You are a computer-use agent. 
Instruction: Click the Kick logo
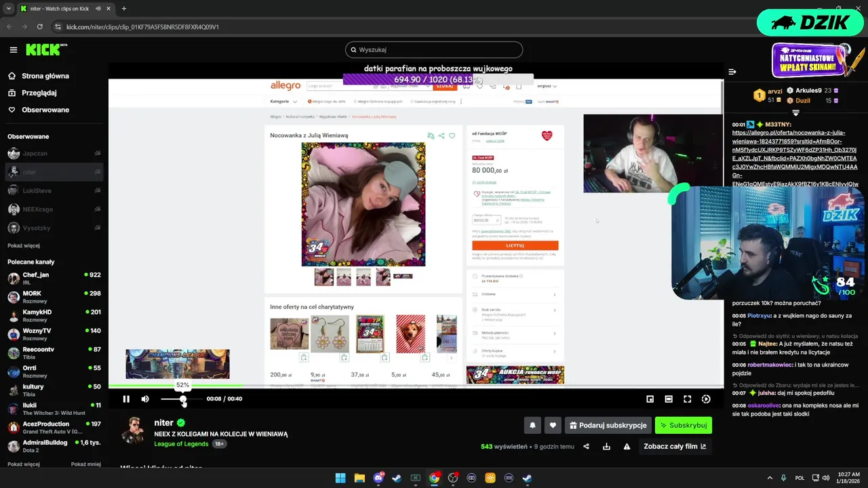46,49
